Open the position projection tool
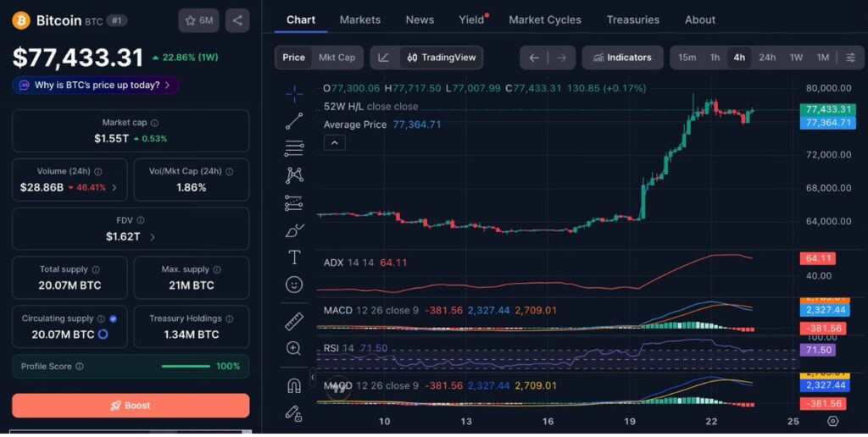 click(x=294, y=203)
